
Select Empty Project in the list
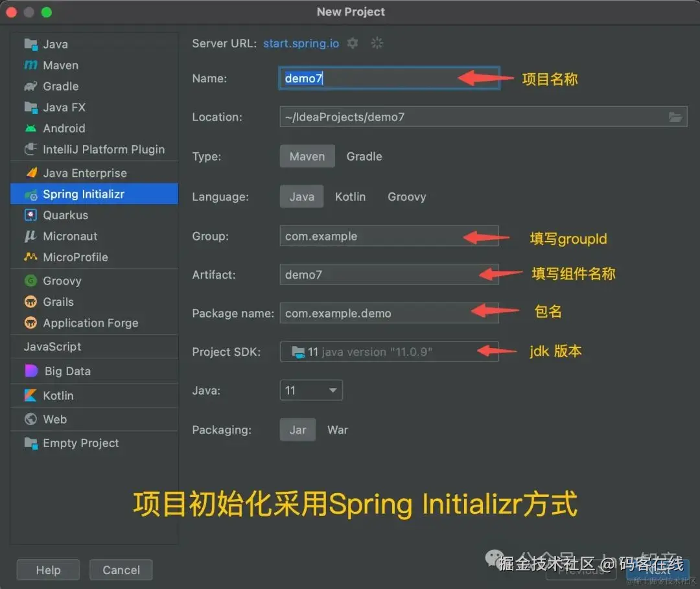click(94, 443)
